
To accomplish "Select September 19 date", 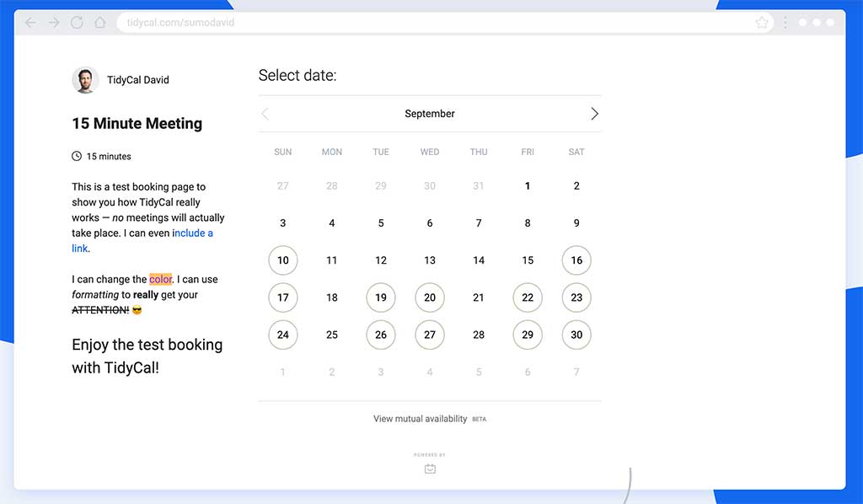I will [381, 298].
